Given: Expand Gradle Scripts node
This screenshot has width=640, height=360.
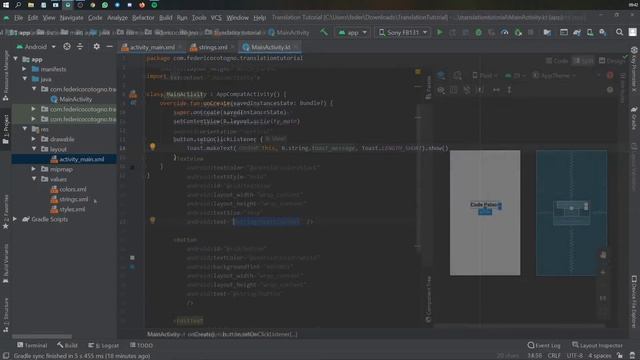Looking at the screenshot, I should point(15,219).
